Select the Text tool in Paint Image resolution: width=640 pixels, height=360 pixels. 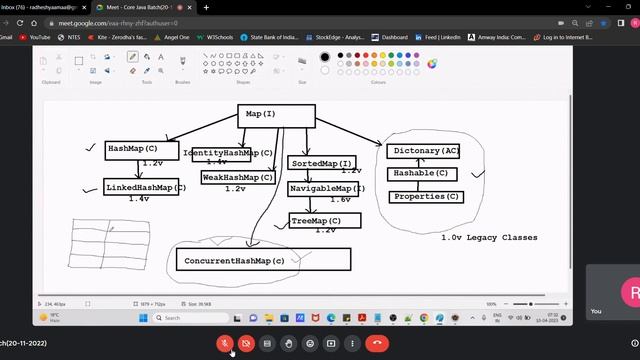161,57
